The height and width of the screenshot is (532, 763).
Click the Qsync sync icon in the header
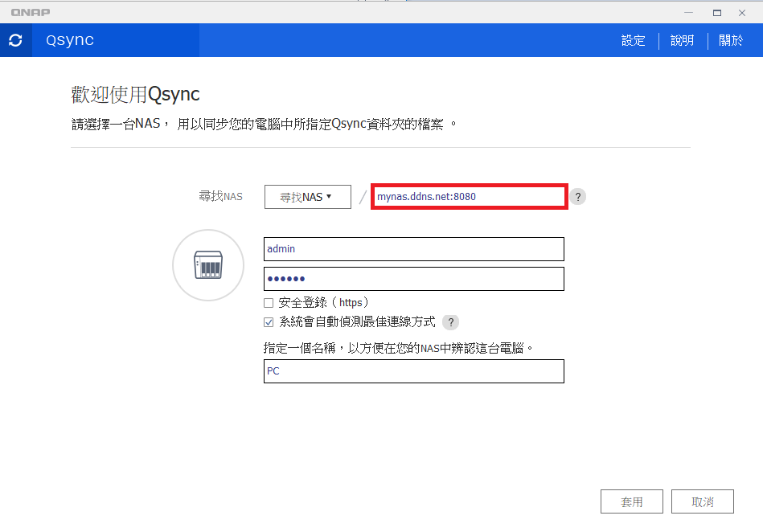pyautogui.click(x=15, y=39)
